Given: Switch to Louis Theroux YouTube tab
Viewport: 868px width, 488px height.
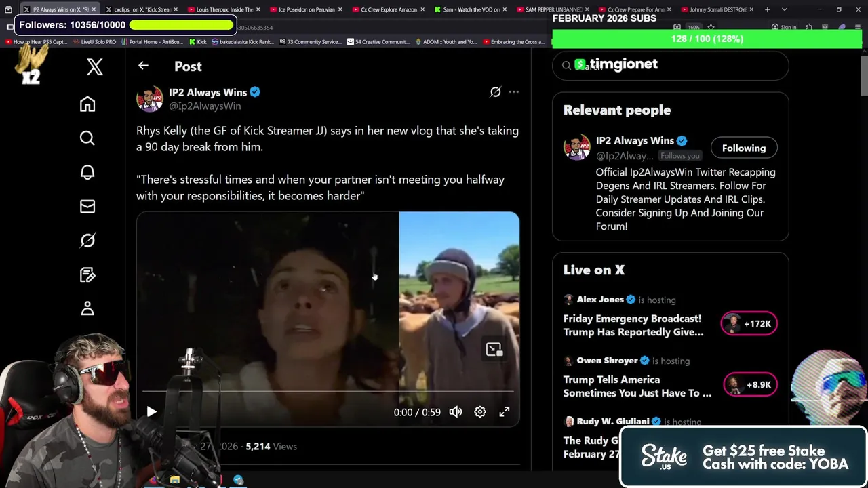Looking at the screenshot, I should (x=224, y=9).
